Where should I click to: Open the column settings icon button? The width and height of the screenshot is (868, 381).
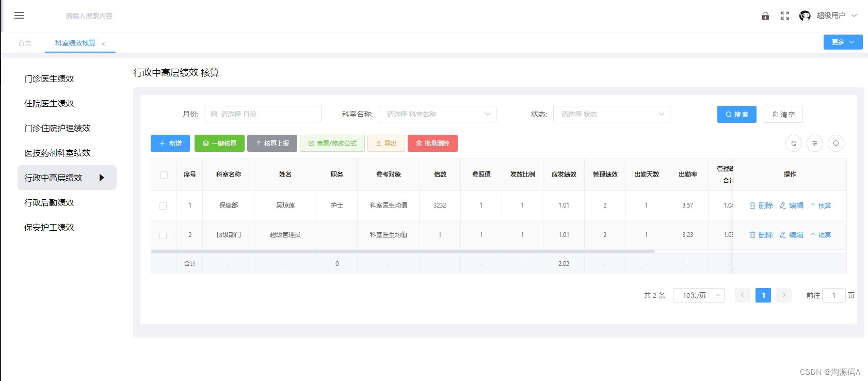click(815, 144)
